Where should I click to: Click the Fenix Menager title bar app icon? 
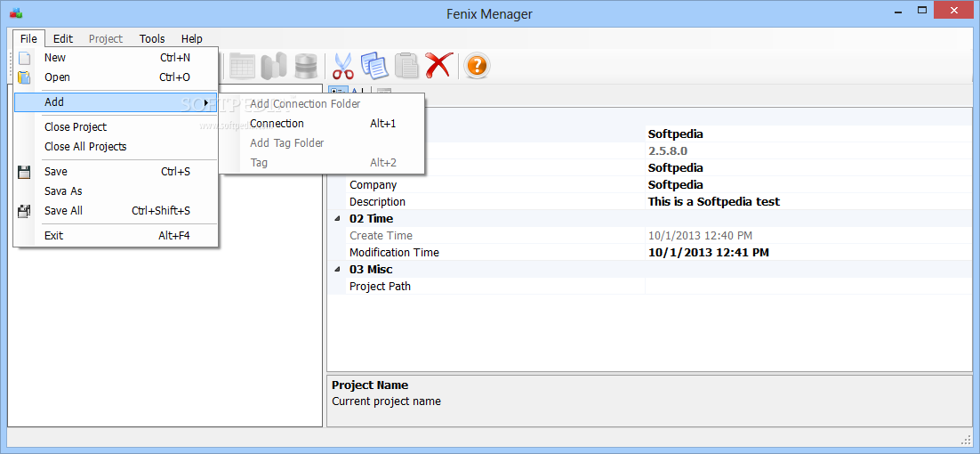tap(16, 13)
